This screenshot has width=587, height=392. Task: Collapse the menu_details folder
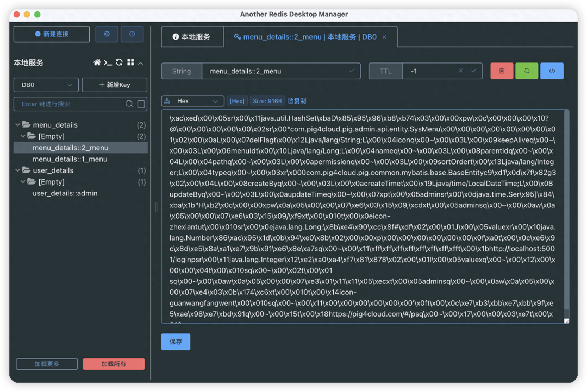(18, 125)
